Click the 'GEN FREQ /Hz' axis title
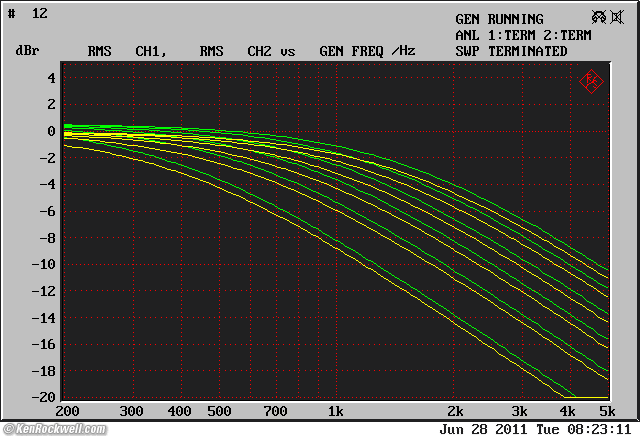640x436 pixels. [367, 51]
